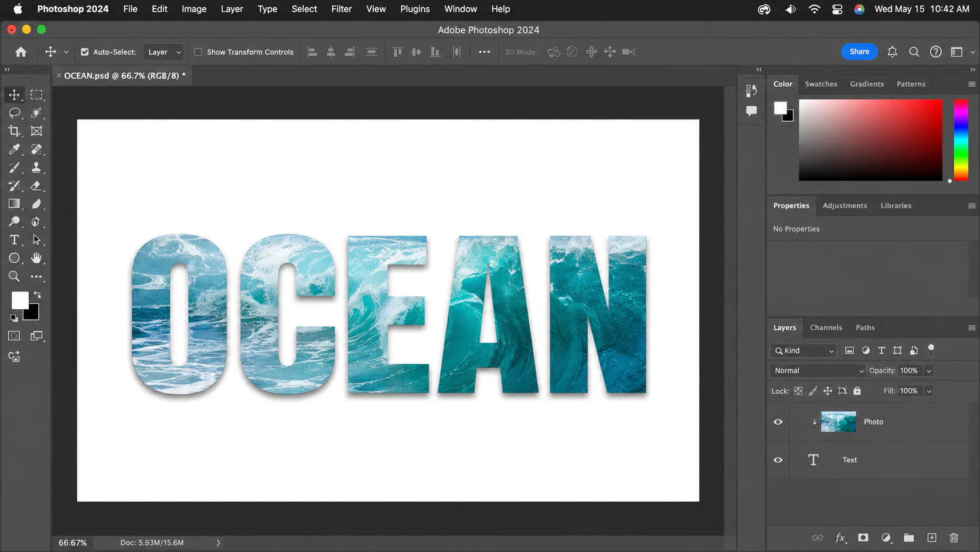This screenshot has width=980, height=552.
Task: Create a new layer group folder
Action: pos(908,537)
